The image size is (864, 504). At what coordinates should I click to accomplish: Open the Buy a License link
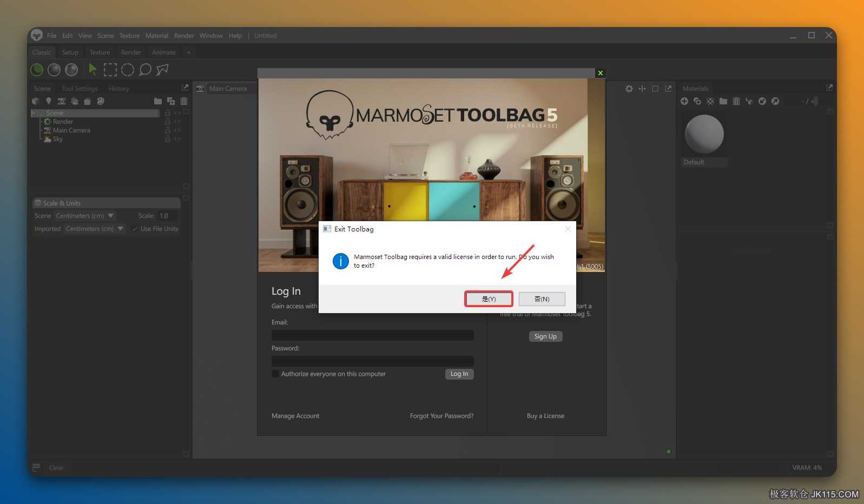(x=545, y=416)
